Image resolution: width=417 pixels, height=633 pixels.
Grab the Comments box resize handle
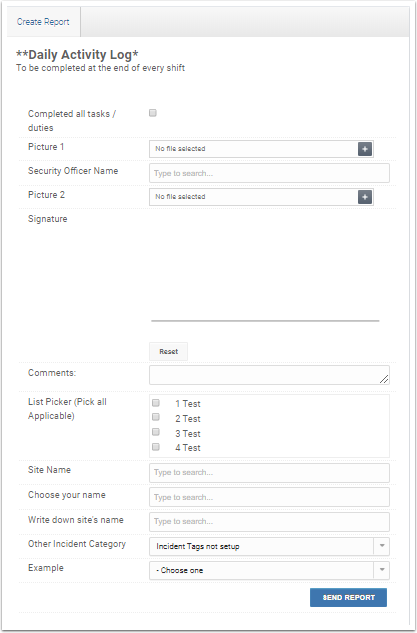(x=384, y=379)
